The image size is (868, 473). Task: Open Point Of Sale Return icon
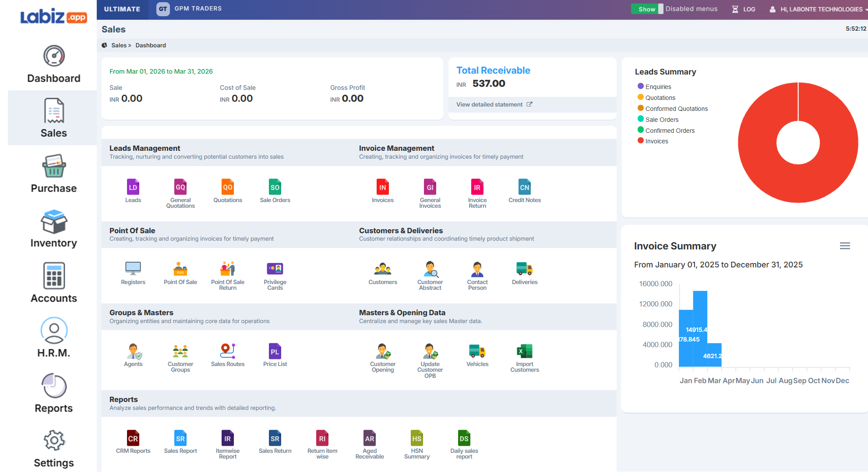click(x=228, y=268)
